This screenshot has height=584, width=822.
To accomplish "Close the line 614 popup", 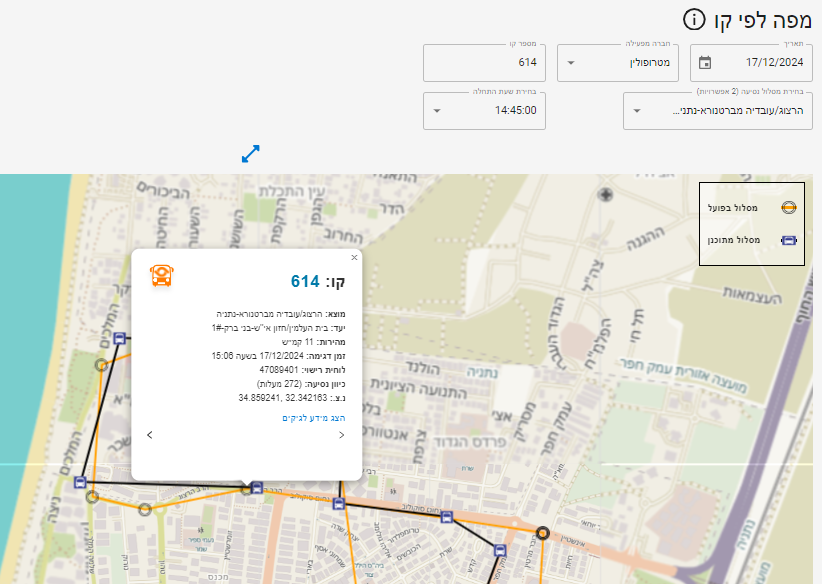I will coord(354,257).
